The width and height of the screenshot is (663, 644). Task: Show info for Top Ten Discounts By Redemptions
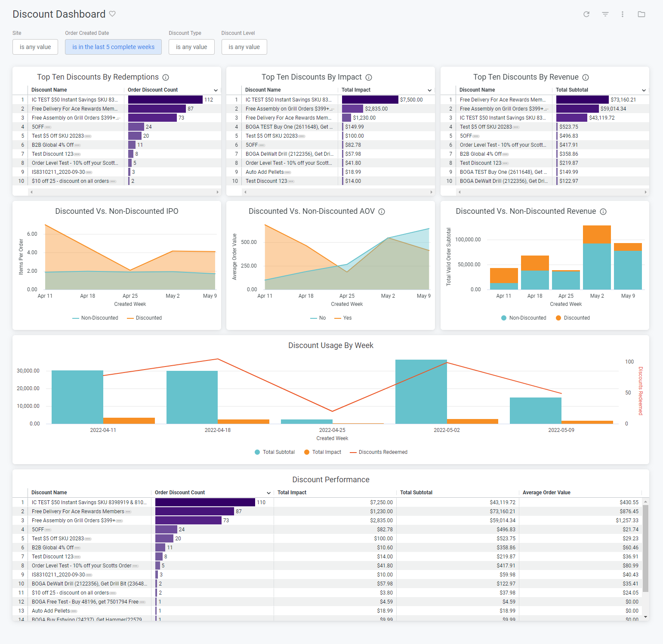pos(166,77)
